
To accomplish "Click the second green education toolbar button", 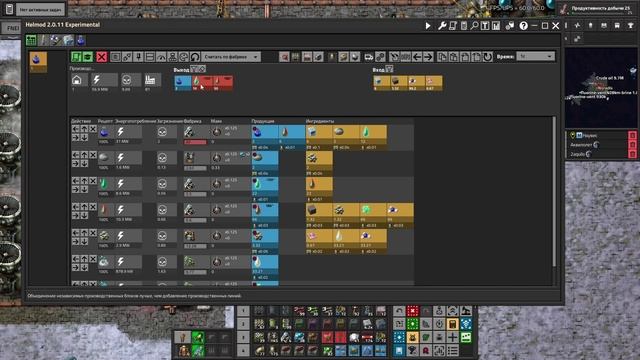I will point(87,57).
